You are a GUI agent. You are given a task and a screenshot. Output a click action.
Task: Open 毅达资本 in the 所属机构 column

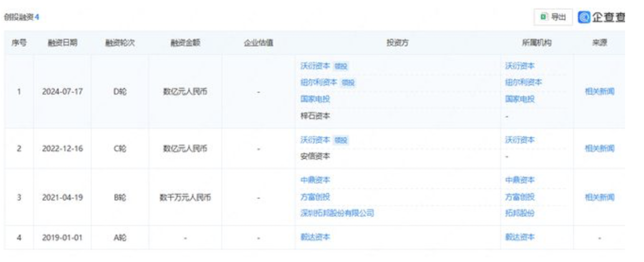click(x=520, y=237)
